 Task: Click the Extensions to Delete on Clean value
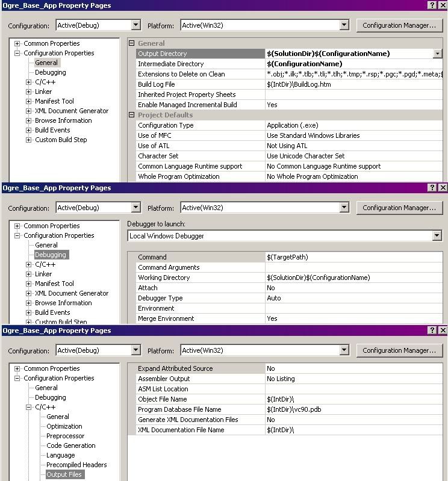point(354,74)
